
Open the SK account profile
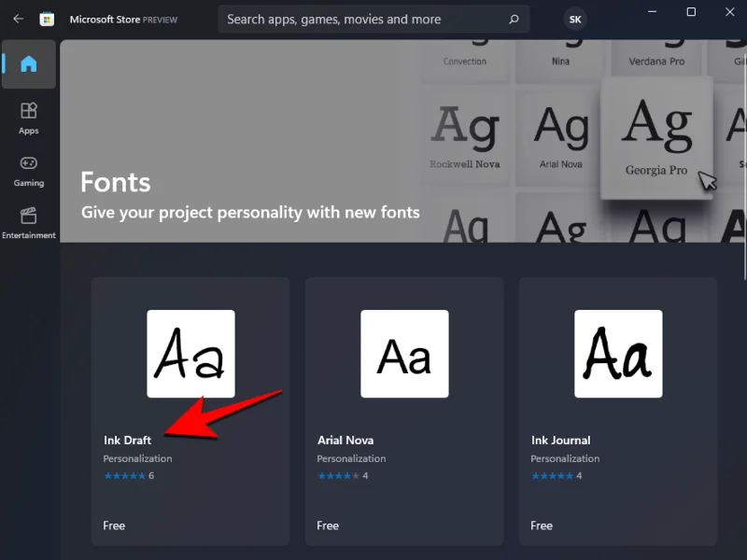(575, 20)
